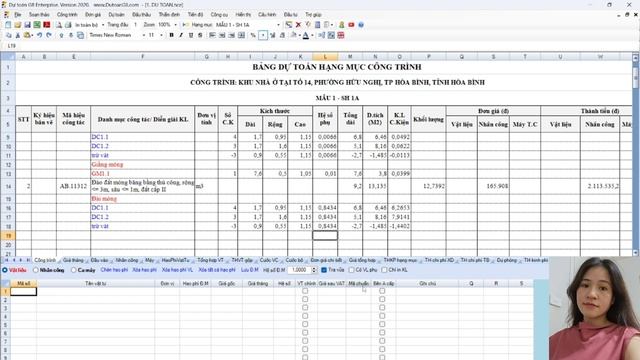Open the paste options dropdown arrow
This screenshot has height=360, width=640.
coord(32,36)
